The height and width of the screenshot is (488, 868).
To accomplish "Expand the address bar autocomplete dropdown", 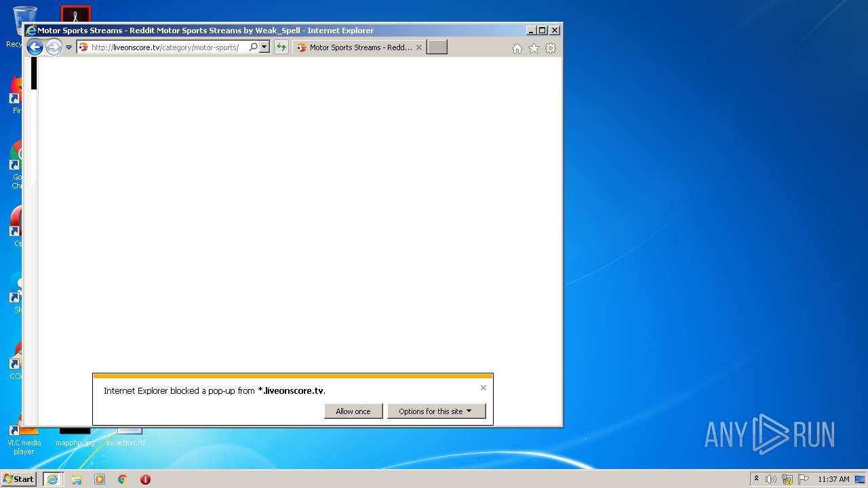I will coord(264,47).
